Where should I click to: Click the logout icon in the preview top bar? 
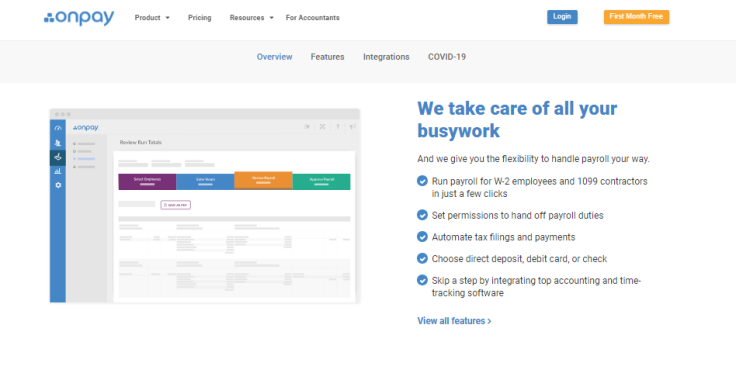307,126
